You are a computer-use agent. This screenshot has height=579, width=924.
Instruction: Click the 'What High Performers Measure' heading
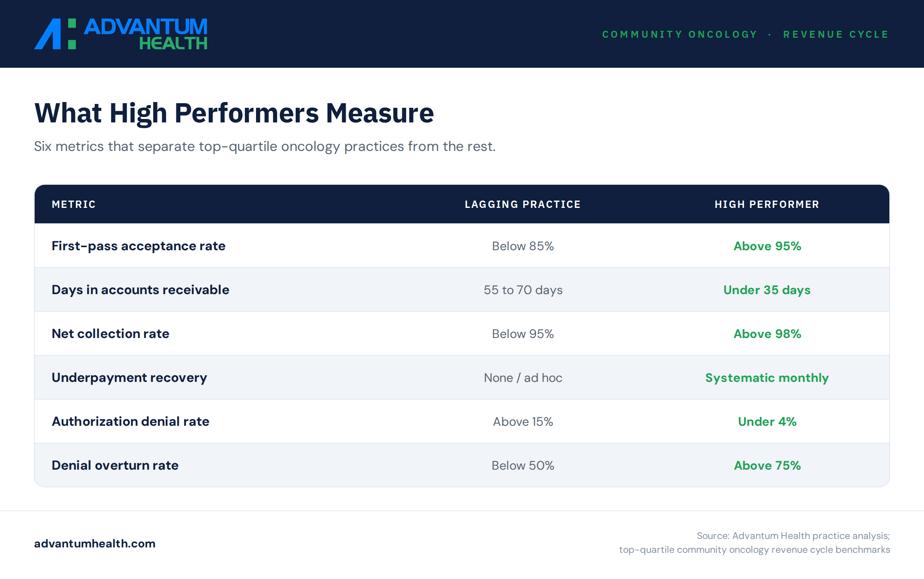234,113
